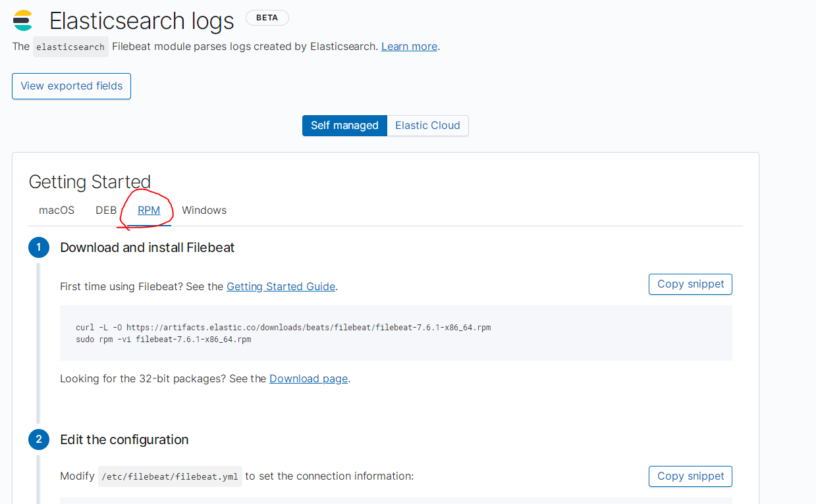Click the Download and install Filebeat heading

click(x=148, y=247)
